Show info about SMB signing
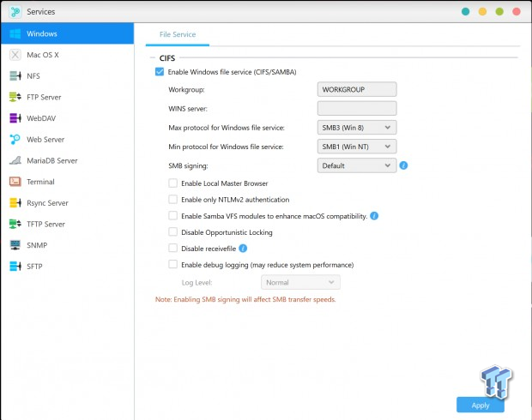This screenshot has height=420, width=532. coord(403,165)
